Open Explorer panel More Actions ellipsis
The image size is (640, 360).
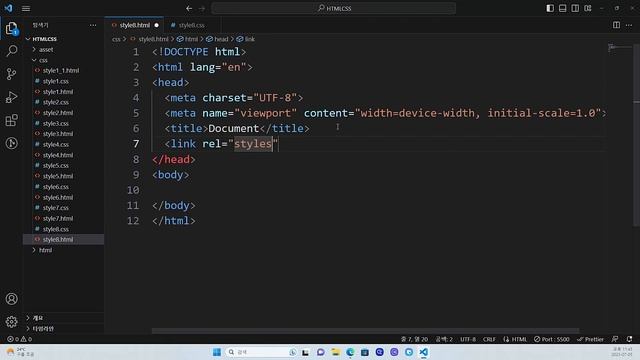point(93,25)
